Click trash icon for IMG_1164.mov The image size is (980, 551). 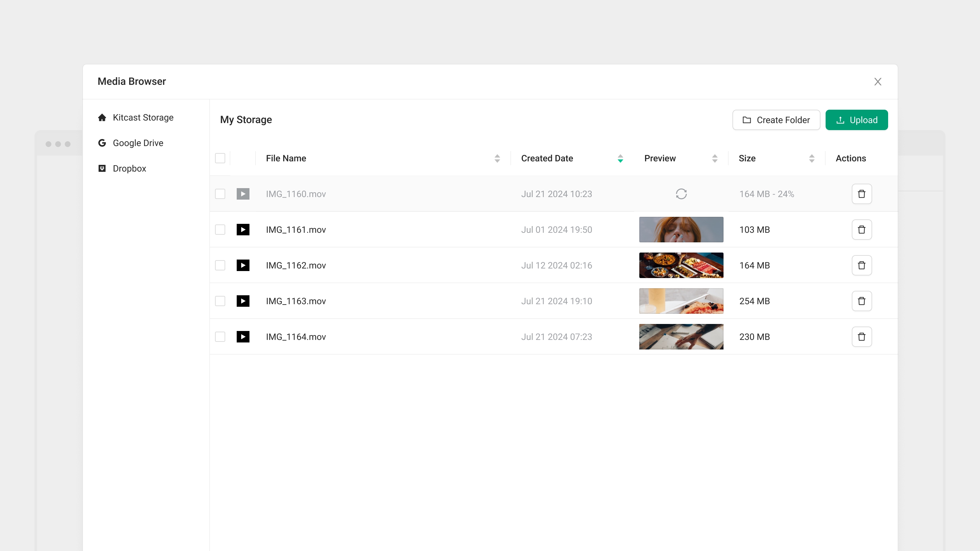coord(861,336)
